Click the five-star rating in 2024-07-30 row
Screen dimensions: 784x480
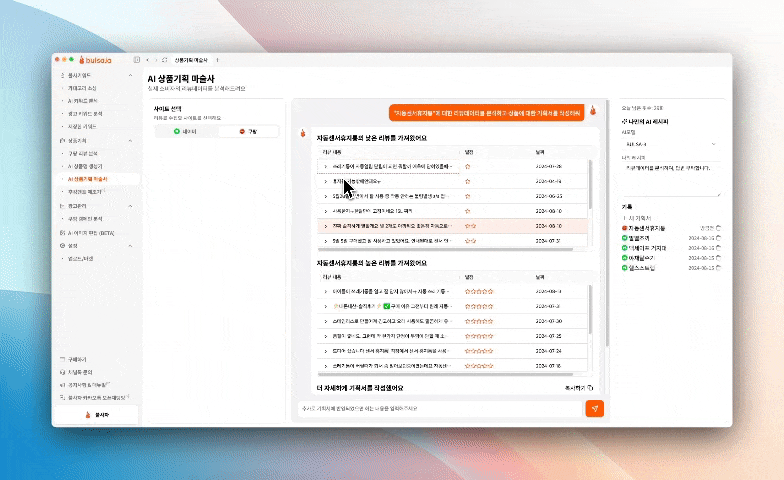tap(478, 321)
